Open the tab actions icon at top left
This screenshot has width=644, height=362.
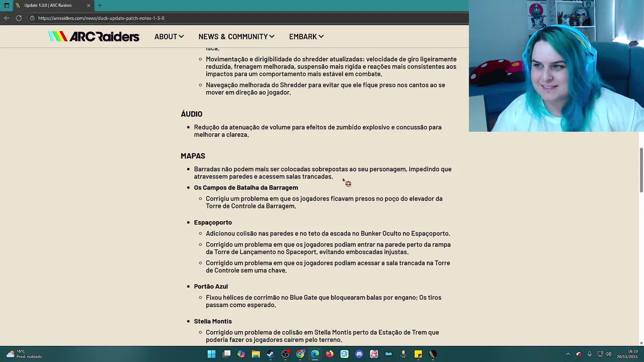point(7,6)
